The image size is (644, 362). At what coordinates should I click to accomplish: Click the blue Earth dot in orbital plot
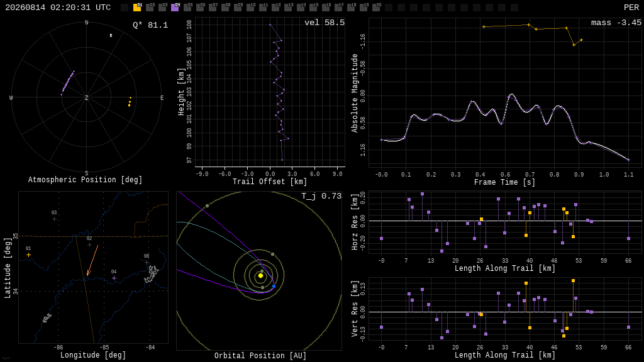[x=274, y=286]
